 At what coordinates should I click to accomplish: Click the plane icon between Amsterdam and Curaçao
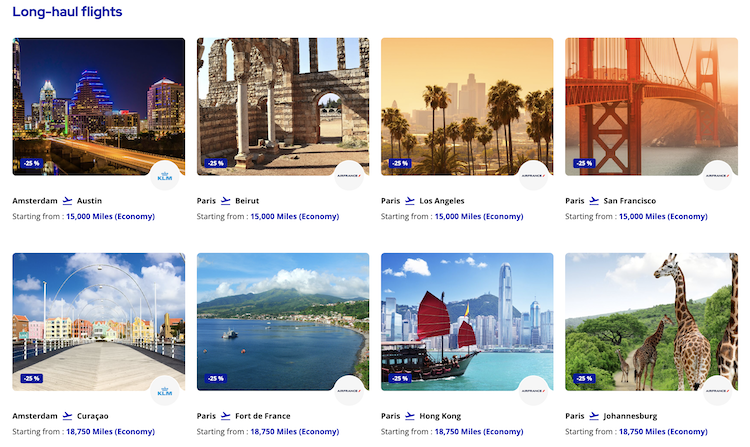(x=67, y=416)
